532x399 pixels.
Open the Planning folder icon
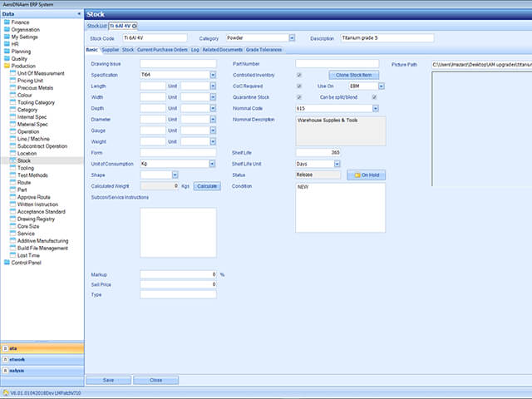point(7,52)
